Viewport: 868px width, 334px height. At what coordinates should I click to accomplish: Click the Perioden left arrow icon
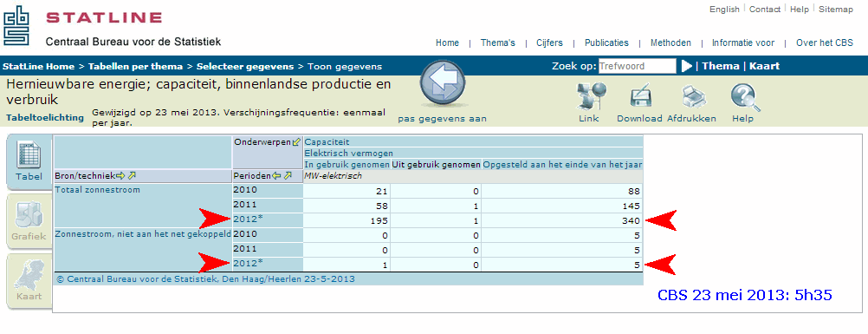point(277,176)
